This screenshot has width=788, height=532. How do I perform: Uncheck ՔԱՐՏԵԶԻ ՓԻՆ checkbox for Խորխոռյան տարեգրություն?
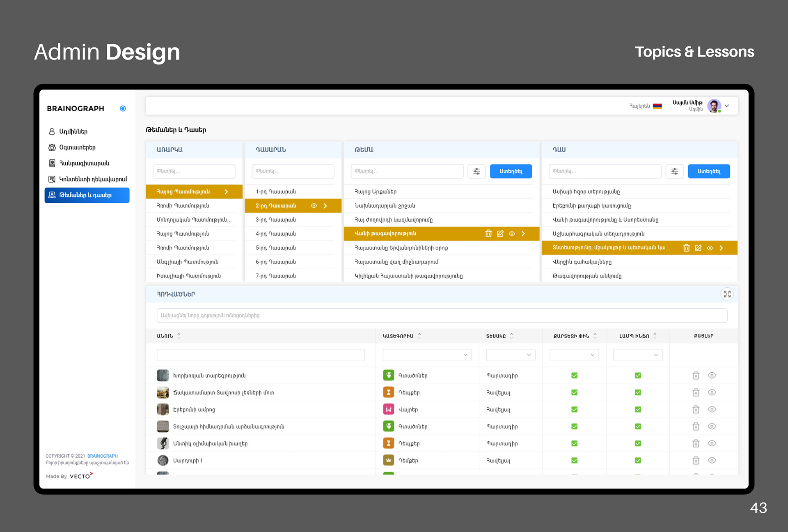pyautogui.click(x=574, y=376)
